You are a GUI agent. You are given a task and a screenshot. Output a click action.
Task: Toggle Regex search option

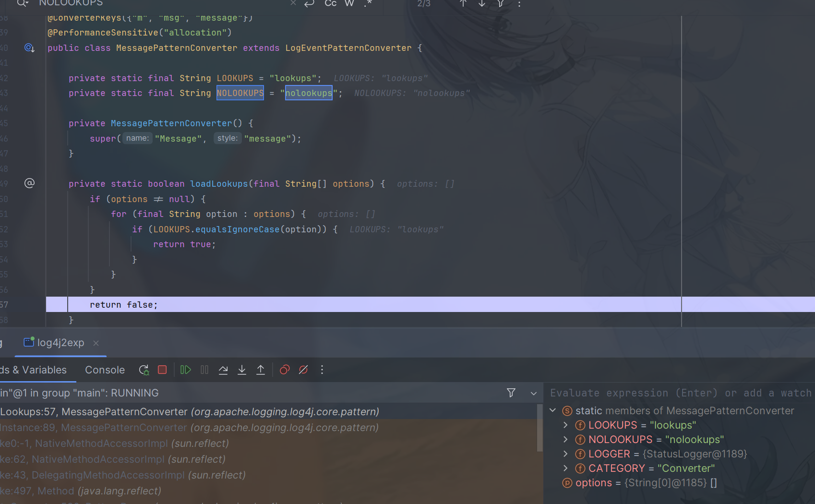click(368, 3)
